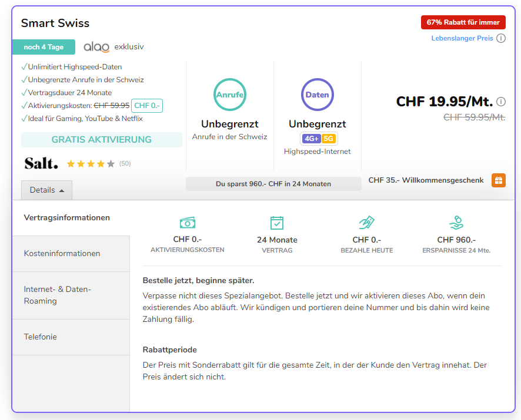This screenshot has height=420, width=521.
Task: Click info icon next to CHF 19.95/Mt. price
Action: [x=501, y=102]
